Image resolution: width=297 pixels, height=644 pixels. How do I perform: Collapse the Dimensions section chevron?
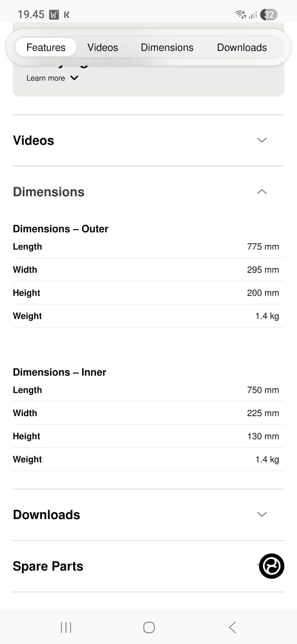(262, 192)
